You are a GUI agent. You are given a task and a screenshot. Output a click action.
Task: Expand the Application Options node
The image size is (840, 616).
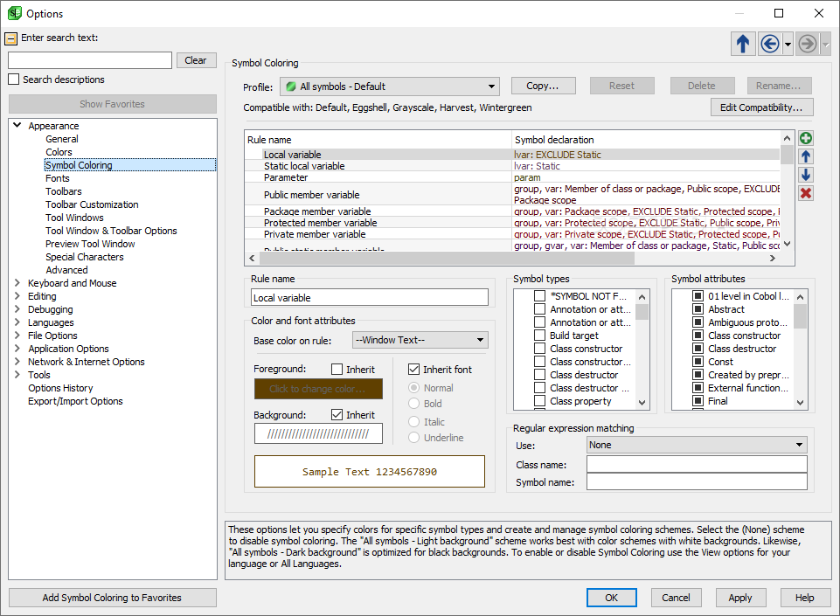(17, 348)
